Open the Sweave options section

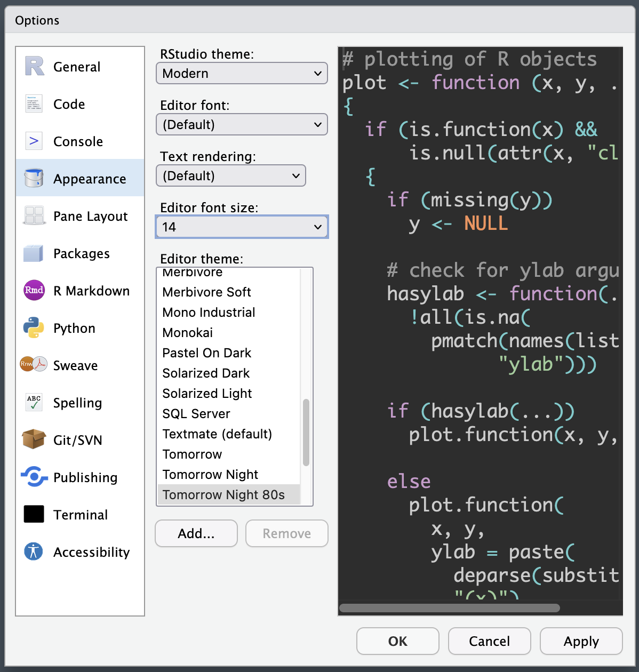80,365
